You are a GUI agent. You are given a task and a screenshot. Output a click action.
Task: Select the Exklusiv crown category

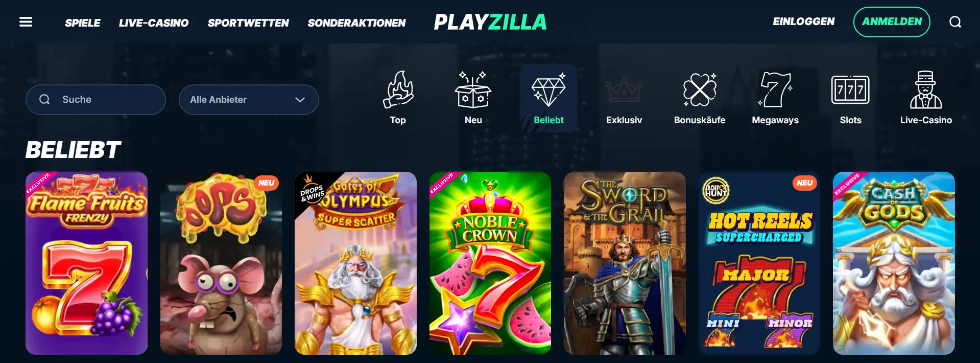point(624,98)
